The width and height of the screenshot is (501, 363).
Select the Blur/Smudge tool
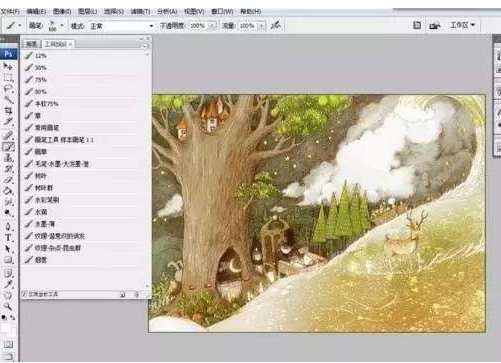pos(8,202)
